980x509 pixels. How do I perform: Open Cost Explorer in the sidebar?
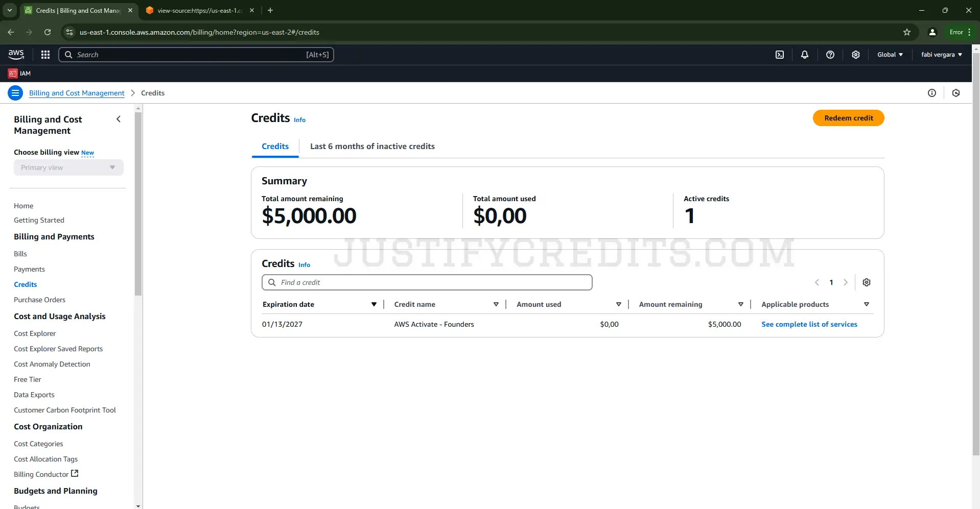click(x=35, y=333)
